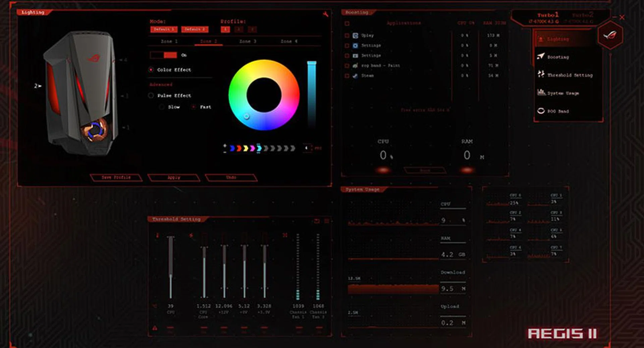This screenshot has height=348, width=644.
Task: Open Boosting from the side menu
Action: 557,57
